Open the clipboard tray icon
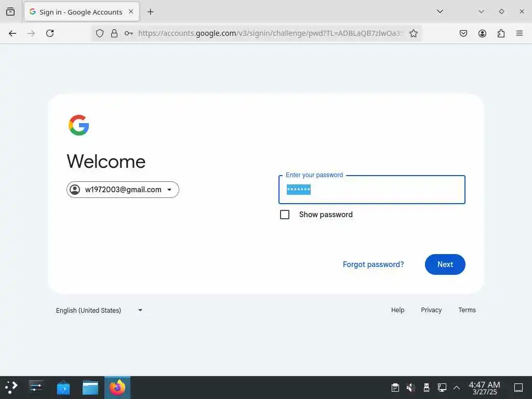The width and height of the screenshot is (532, 399). (x=395, y=388)
